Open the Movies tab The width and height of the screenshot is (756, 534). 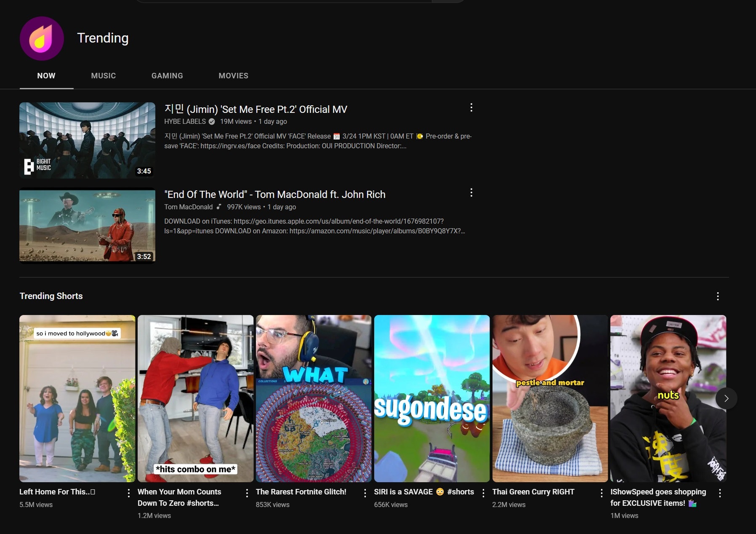[233, 76]
